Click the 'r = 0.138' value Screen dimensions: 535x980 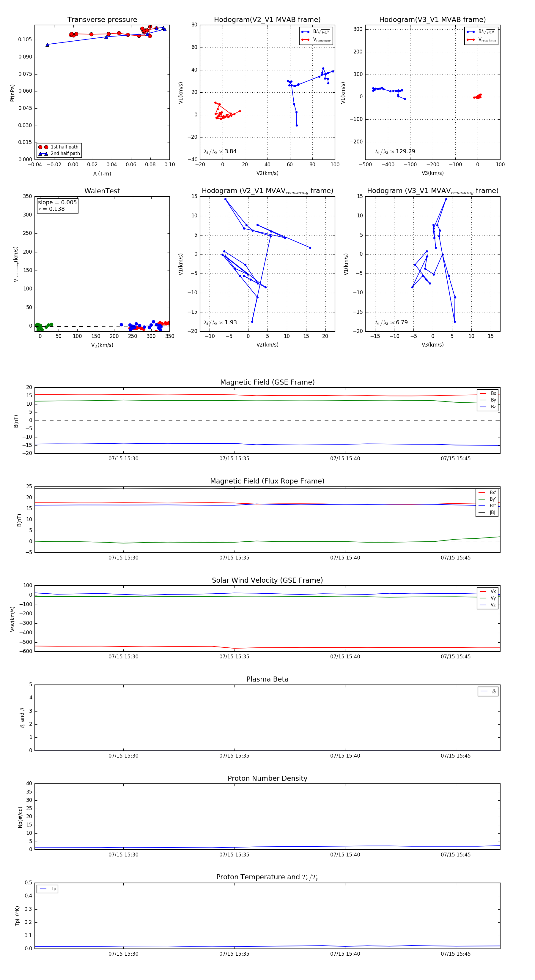coord(51,209)
